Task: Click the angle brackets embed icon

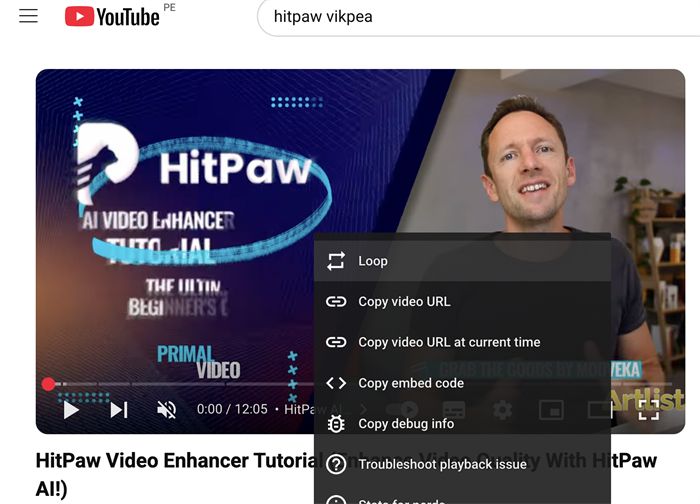Action: click(336, 383)
